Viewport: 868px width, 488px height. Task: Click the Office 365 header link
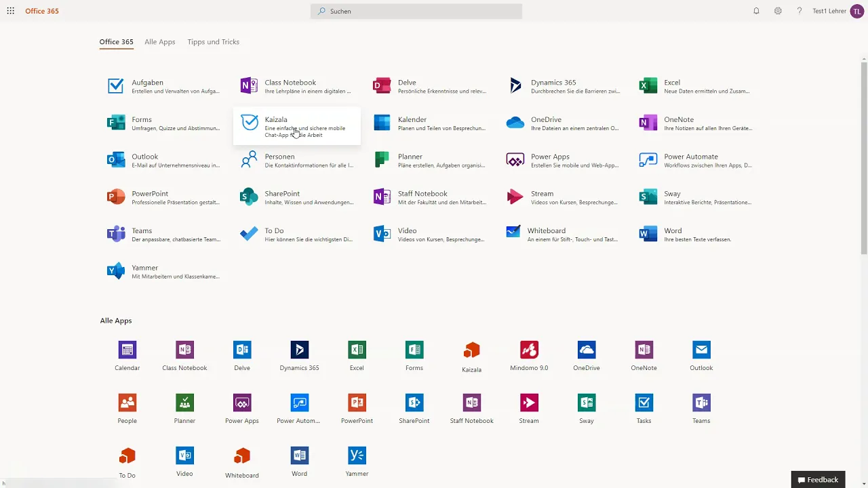point(42,11)
